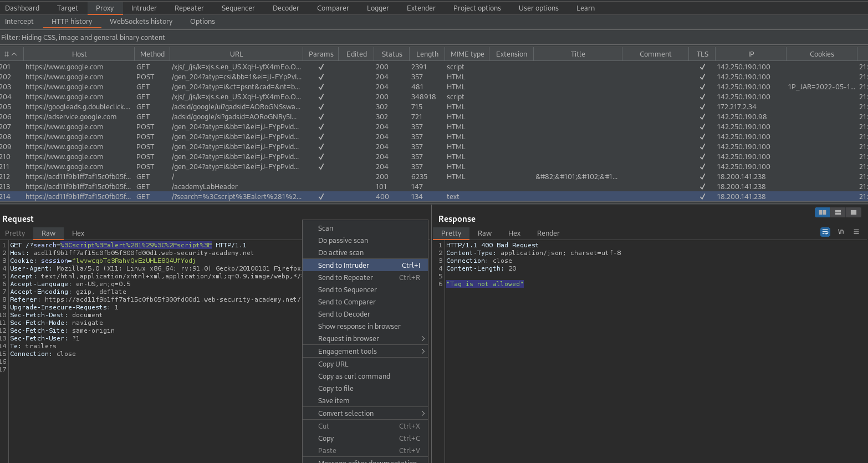The image size is (868, 463).
Task: Toggle show non-printable characters (\n) button
Action: pos(841,232)
